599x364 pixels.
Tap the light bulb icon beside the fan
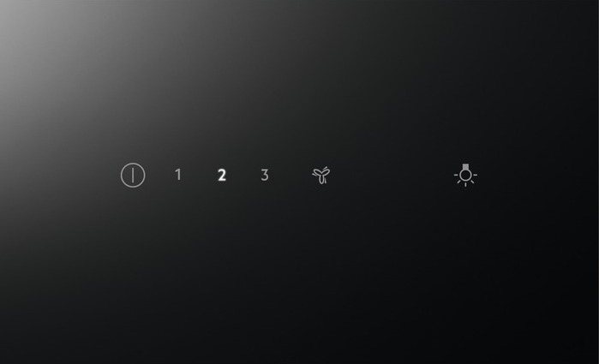tap(465, 175)
